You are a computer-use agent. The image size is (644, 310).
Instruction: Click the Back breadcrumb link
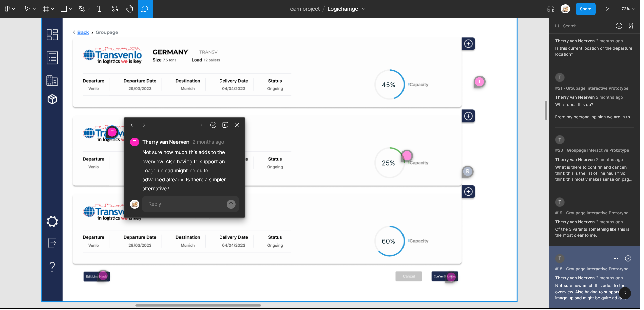[83, 32]
